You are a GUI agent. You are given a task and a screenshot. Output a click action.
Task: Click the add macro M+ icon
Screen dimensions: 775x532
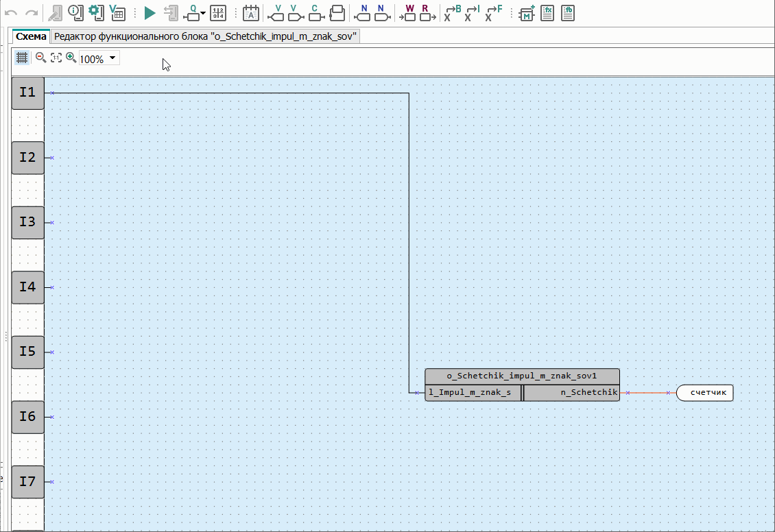[527, 13]
